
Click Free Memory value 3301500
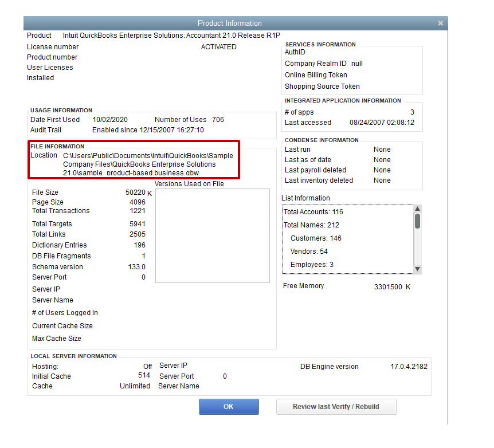pos(388,286)
